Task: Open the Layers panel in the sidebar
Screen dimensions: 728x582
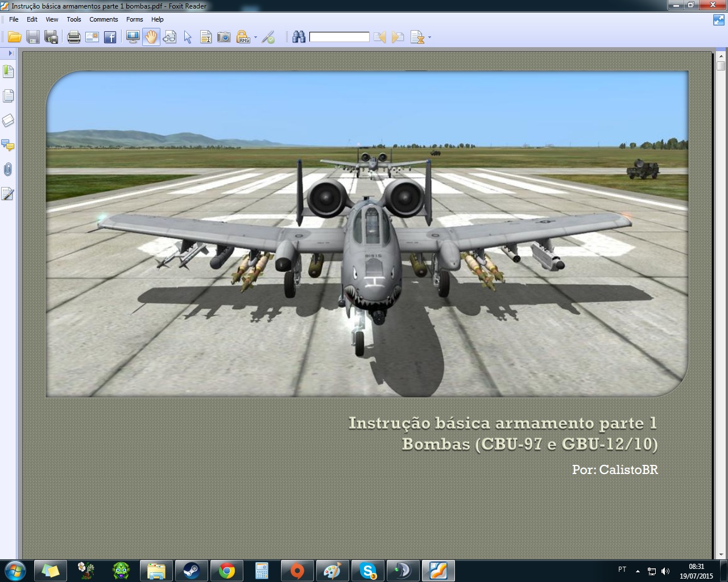Action: pyautogui.click(x=8, y=120)
